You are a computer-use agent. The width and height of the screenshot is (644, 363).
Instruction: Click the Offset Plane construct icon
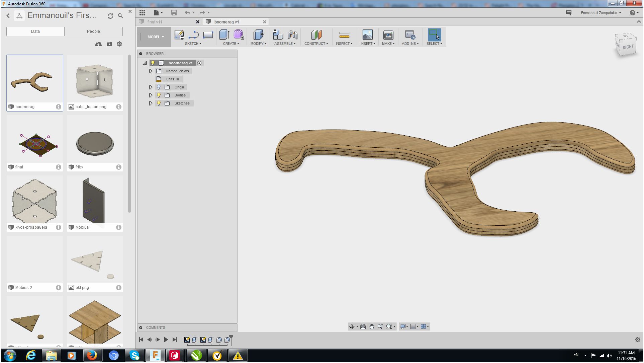click(x=316, y=35)
